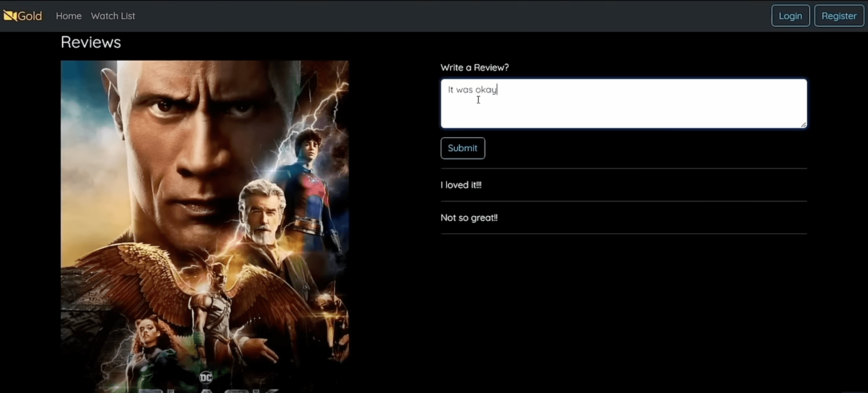This screenshot has width=868, height=393.
Task: Select the 'Not so great!!' review
Action: (469, 218)
